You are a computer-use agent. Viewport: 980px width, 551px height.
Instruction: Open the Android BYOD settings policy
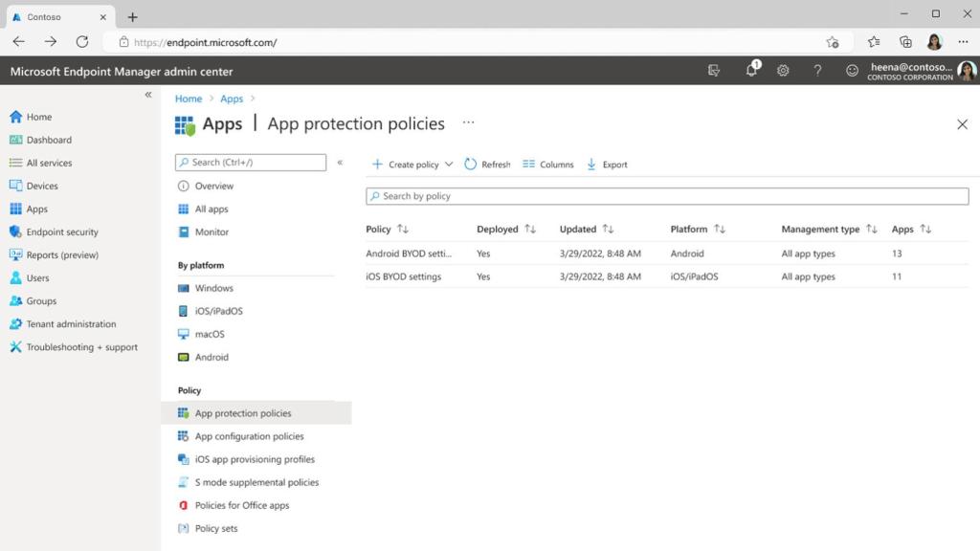click(409, 253)
